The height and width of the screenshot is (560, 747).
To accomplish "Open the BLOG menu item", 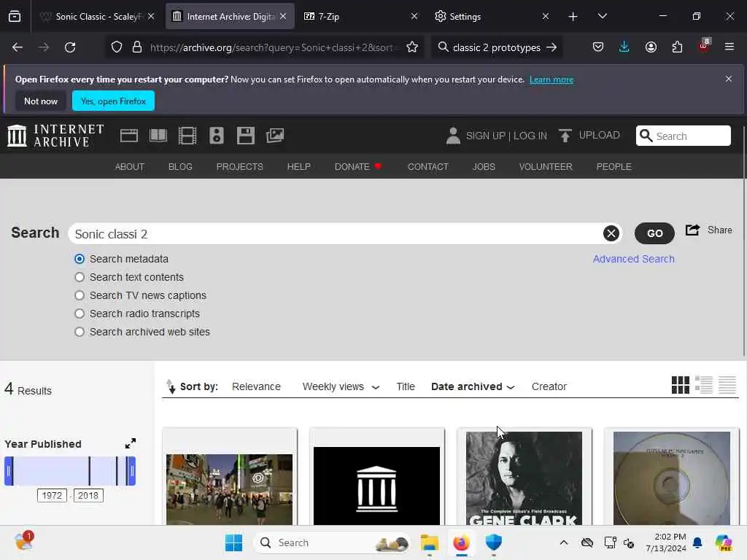I will [180, 167].
